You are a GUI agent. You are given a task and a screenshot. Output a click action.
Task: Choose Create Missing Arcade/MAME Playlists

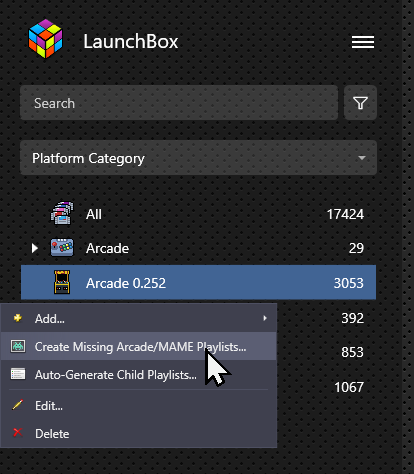139,346
